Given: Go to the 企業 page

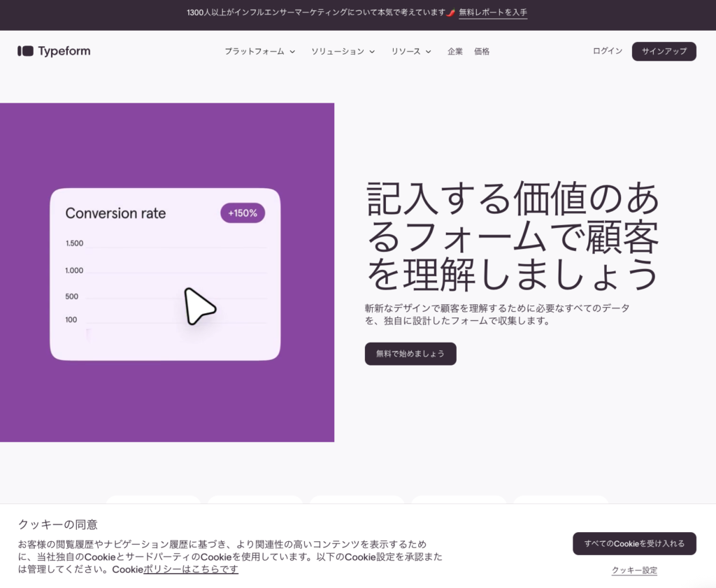Looking at the screenshot, I should 455,52.
